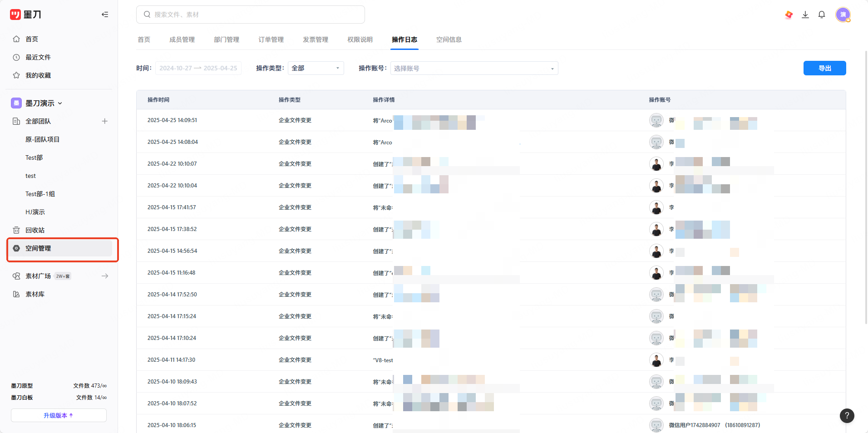Image resolution: width=868 pixels, height=433 pixels.
Task: Open 素材广场 icon in sidebar
Action: coord(16,276)
